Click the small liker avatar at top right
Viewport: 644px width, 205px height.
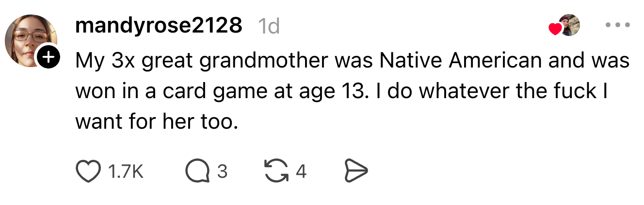click(x=569, y=25)
